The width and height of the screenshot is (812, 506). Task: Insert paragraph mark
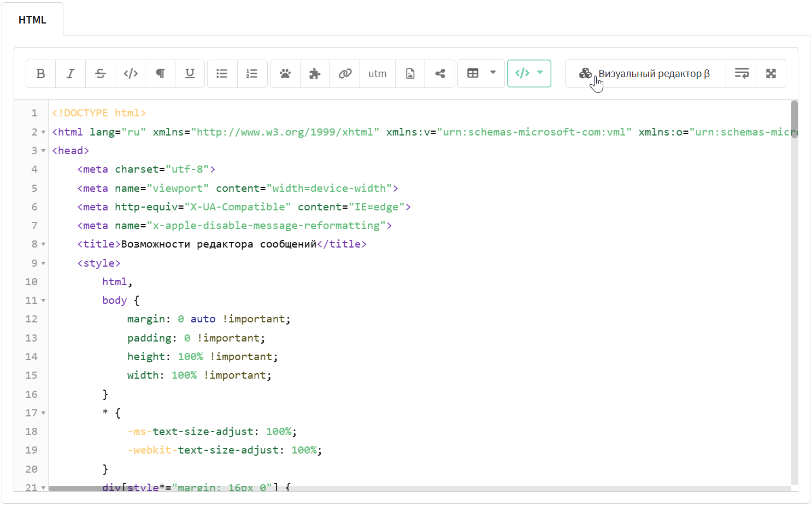160,74
